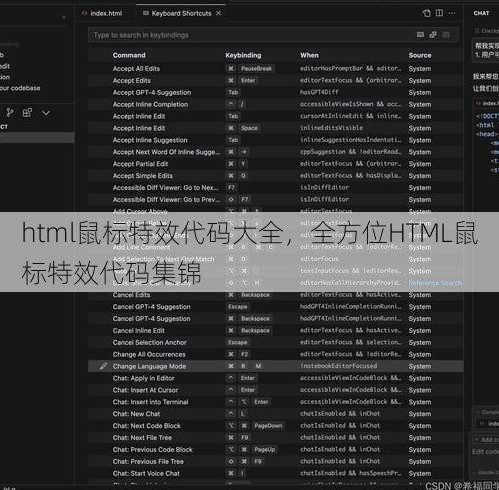Select 'Cancel GPT-4 Suggestion' row bound to Escape
Viewport: 499px width, 490px height.
[x=276, y=307]
